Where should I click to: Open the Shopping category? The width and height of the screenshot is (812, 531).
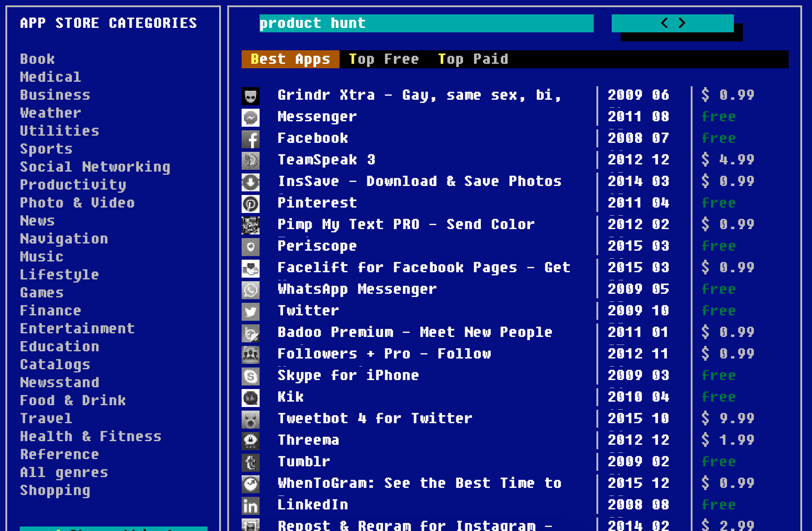[55, 490]
